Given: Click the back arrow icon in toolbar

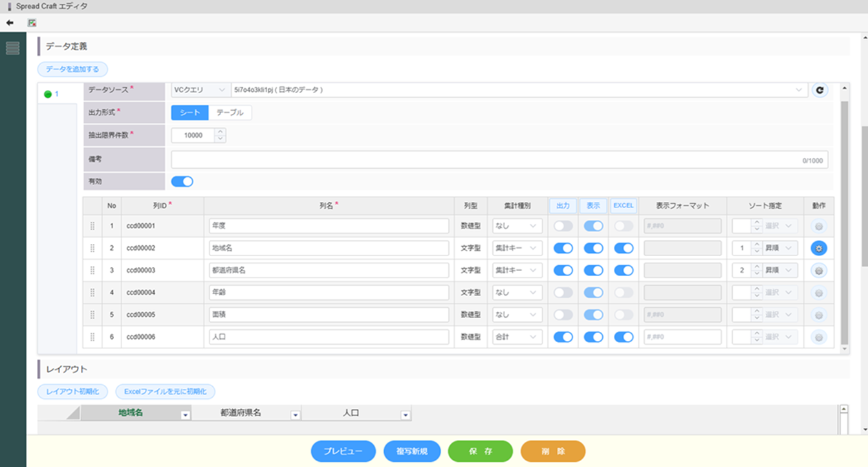Looking at the screenshot, I should 10,23.
